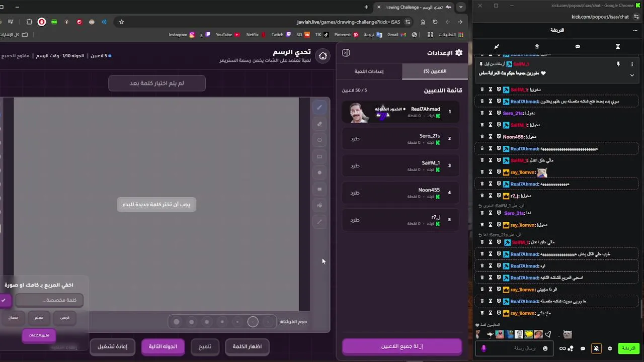Unpin the pinned SaifM_1 message

pos(618,64)
